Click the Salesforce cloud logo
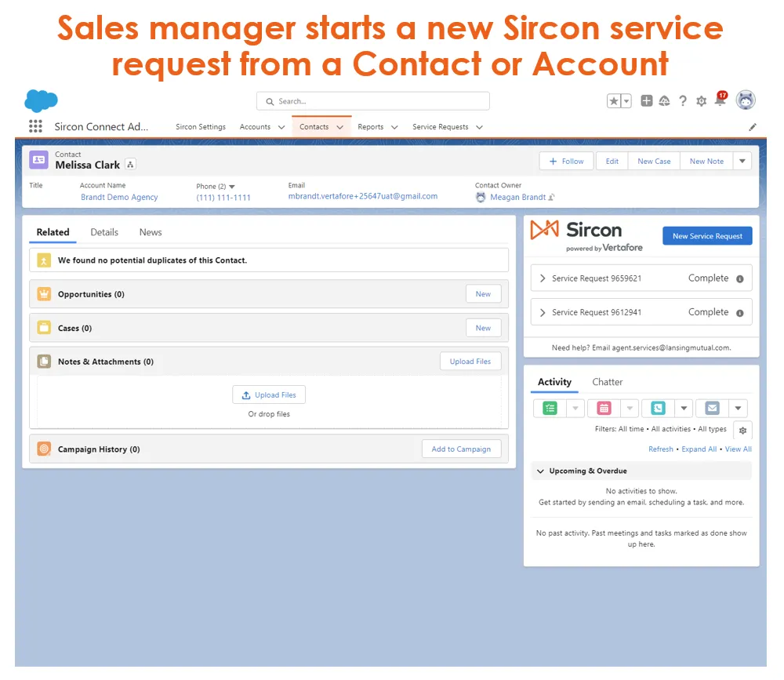 [x=41, y=100]
